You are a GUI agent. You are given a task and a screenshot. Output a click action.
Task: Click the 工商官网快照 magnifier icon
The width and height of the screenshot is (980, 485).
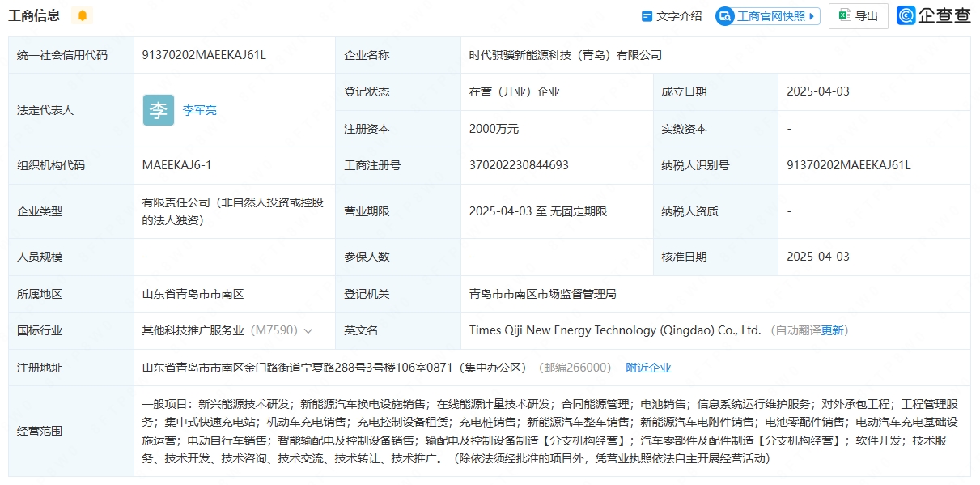(x=725, y=16)
